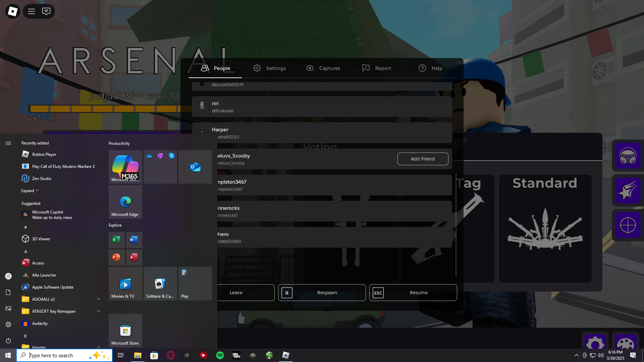Click the gas mask icon on right sidebar
The width and height of the screenshot is (644, 362).
628,156
